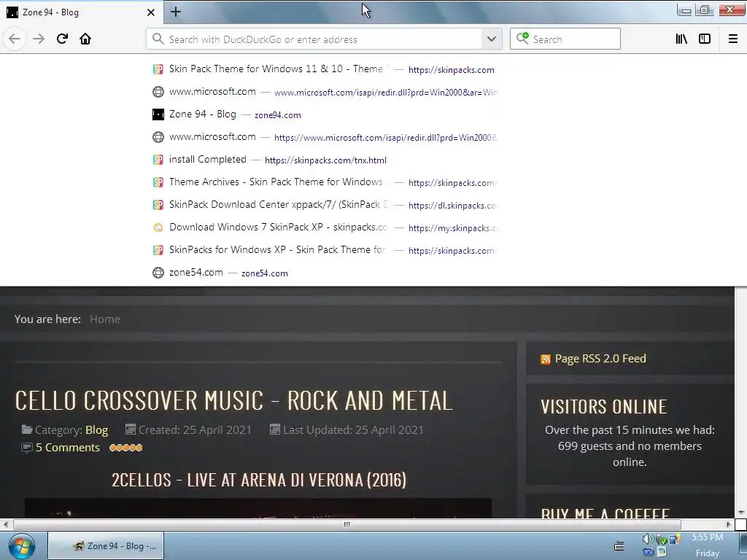Close the Zone 94 - Blog tab
The height and width of the screenshot is (560, 747).
(151, 12)
